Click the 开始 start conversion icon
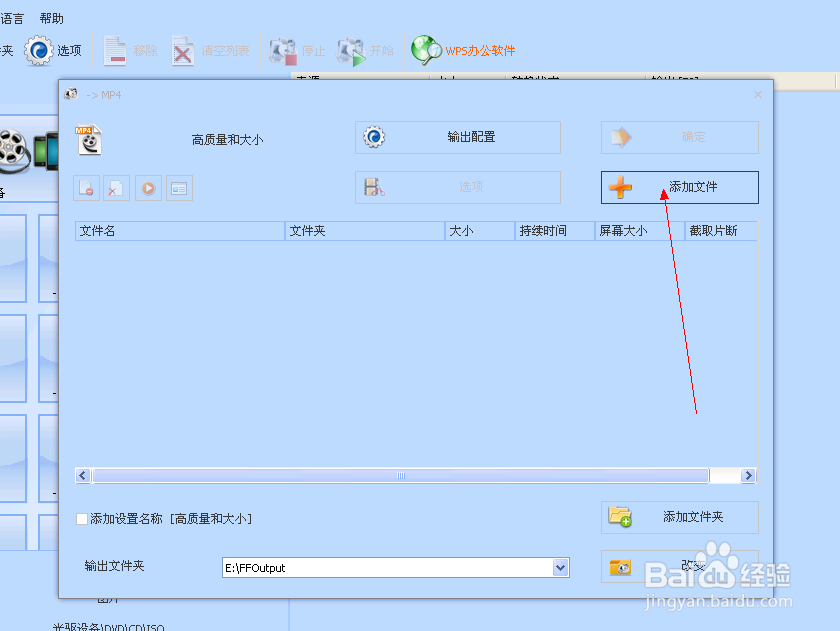This screenshot has width=840, height=631. (x=352, y=49)
